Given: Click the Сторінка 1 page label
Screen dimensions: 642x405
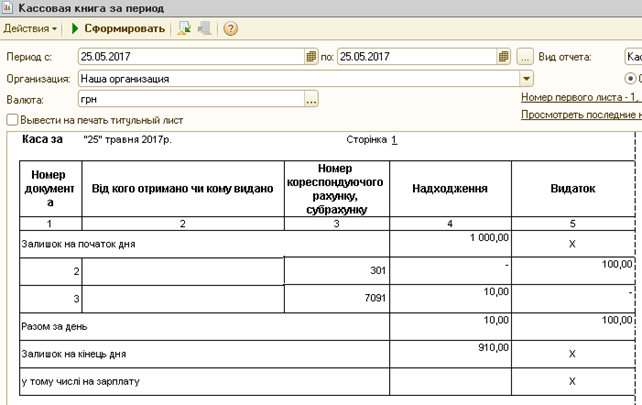Looking at the screenshot, I should pyautogui.click(x=371, y=140).
